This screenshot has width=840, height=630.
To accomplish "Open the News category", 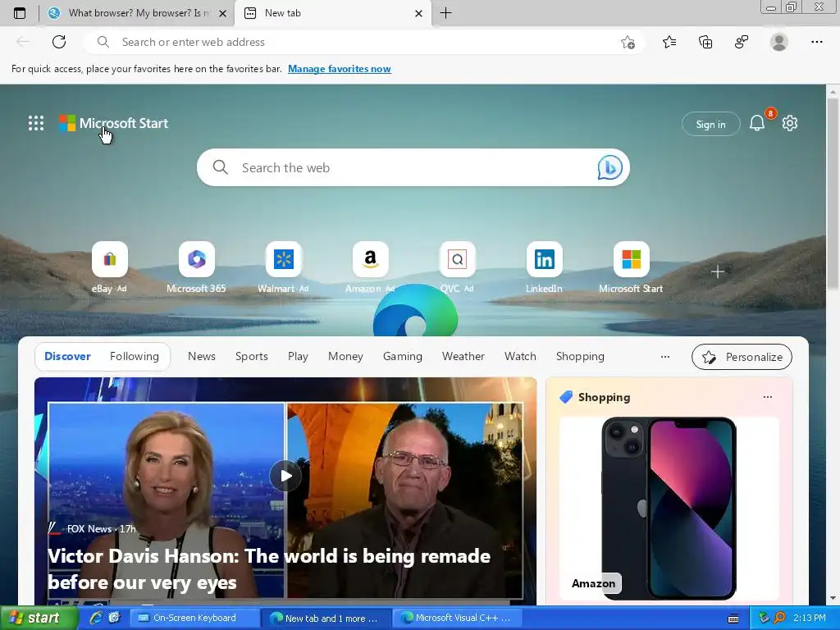I will pos(202,356).
